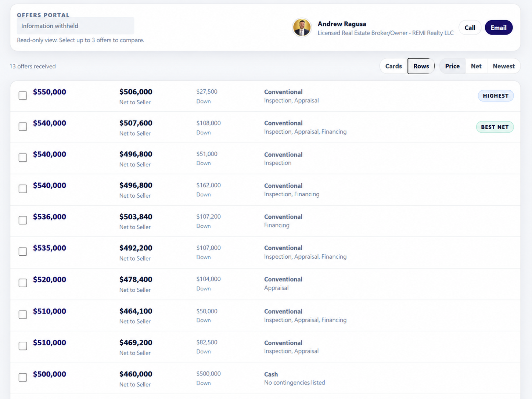532x399 pixels.
Task: Email Andrew Ragusa
Action: (x=499, y=28)
